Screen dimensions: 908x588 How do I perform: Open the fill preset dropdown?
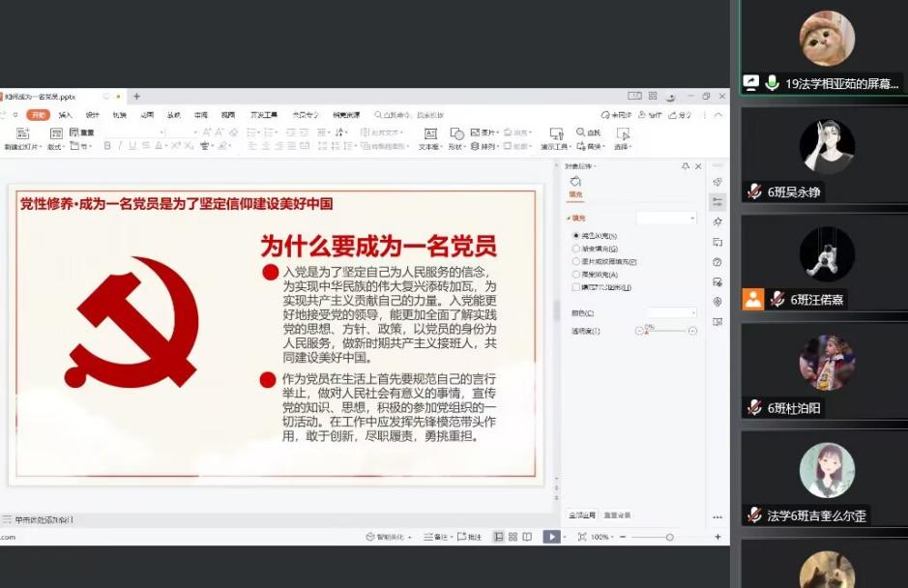pos(665,219)
